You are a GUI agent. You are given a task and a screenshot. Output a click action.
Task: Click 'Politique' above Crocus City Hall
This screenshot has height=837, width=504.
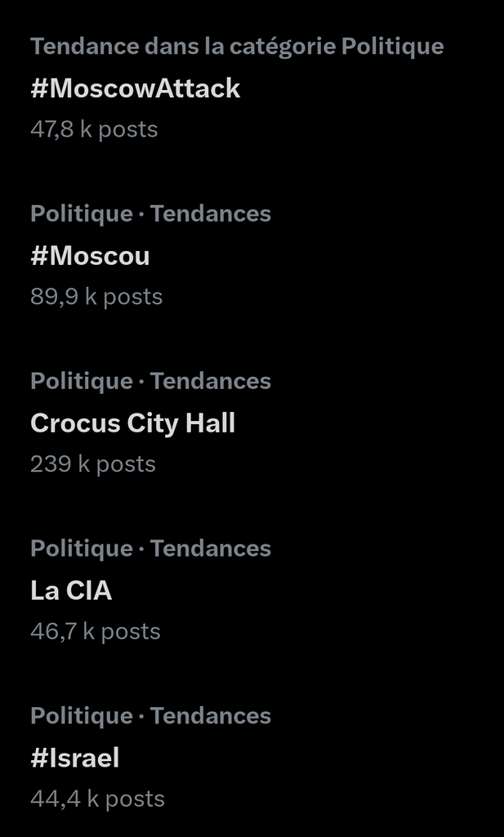tap(81, 381)
